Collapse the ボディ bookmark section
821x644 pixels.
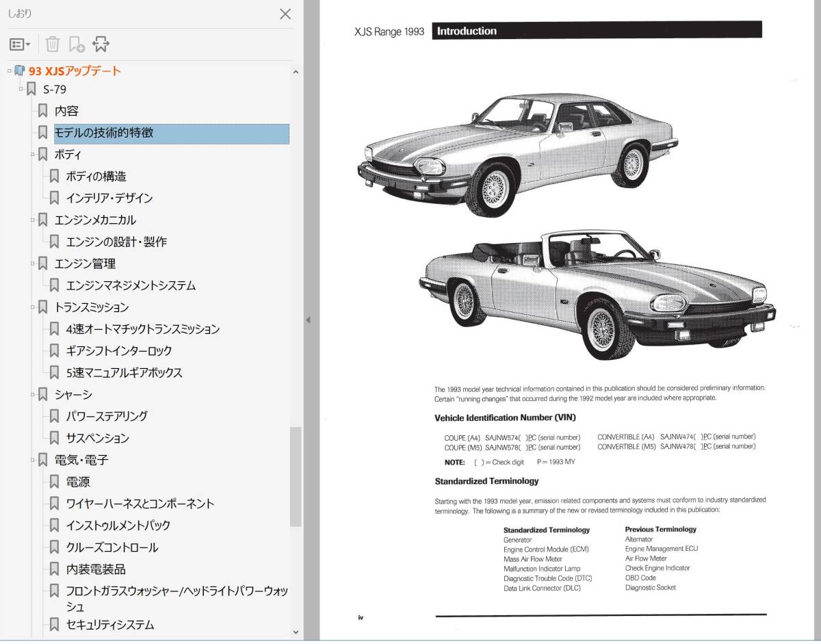[x=32, y=155]
